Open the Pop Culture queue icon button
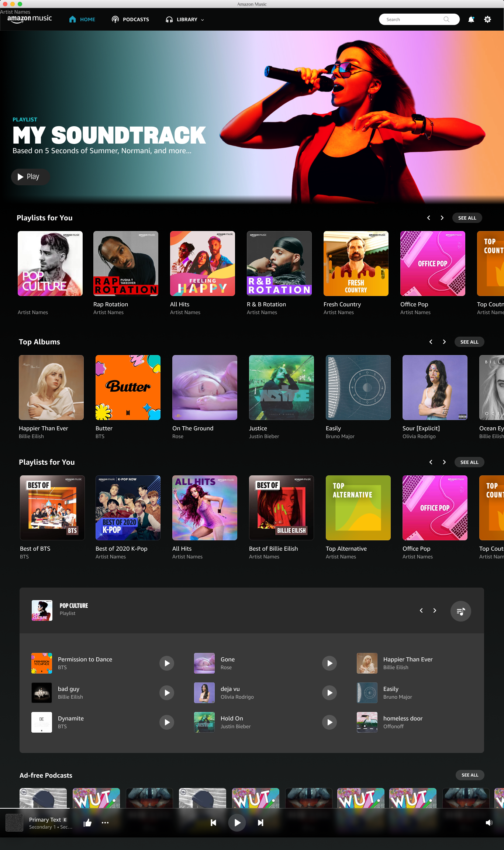The width and height of the screenshot is (504, 850). point(460,611)
